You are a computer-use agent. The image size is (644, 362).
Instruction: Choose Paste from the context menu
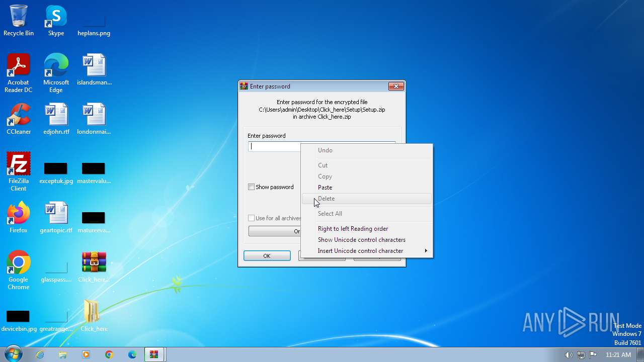tap(367, 188)
